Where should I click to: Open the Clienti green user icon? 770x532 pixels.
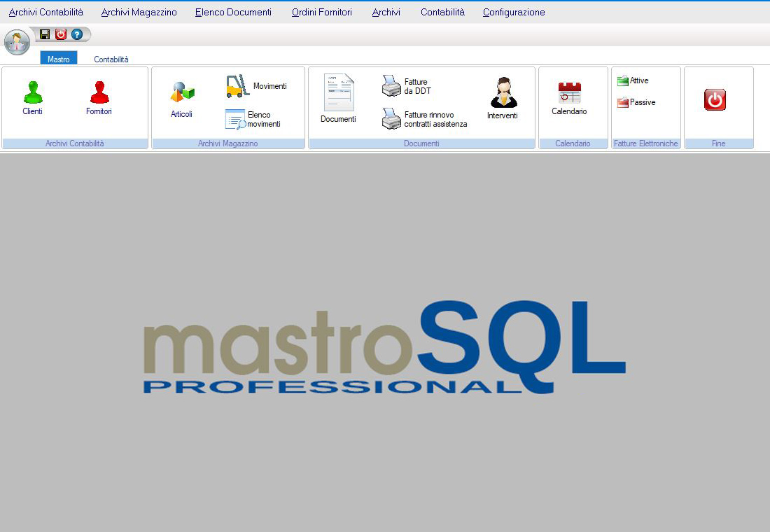(33, 92)
